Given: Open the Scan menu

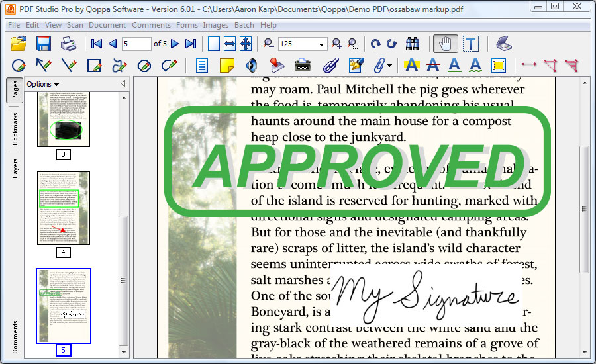Looking at the screenshot, I should [75, 25].
